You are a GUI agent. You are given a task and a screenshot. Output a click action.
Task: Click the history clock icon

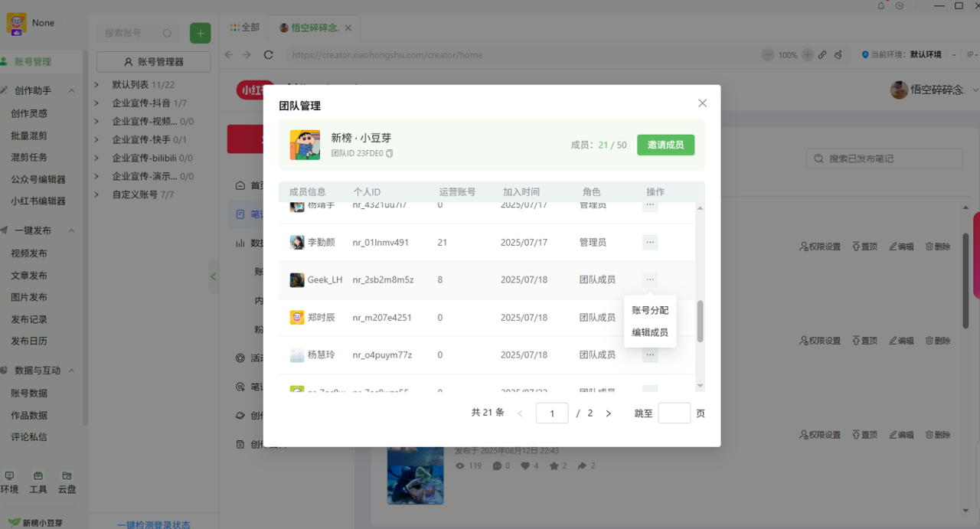click(x=900, y=5)
